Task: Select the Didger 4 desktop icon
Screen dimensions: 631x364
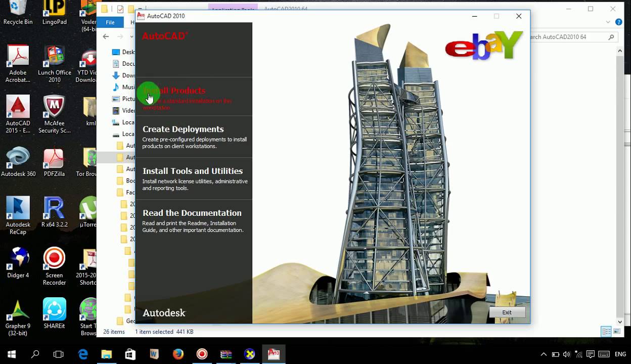Action: pos(18,263)
